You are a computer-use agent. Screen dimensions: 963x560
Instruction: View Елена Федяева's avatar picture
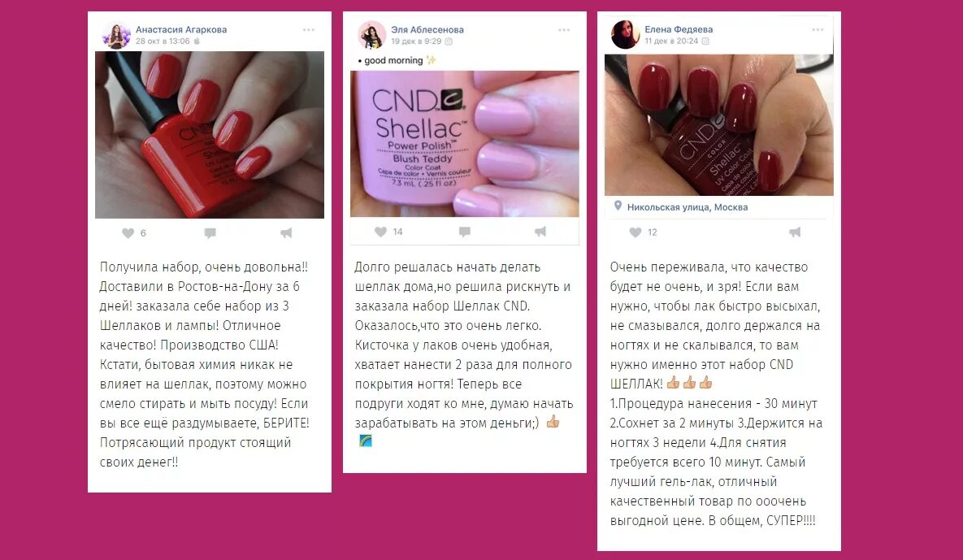click(x=625, y=34)
